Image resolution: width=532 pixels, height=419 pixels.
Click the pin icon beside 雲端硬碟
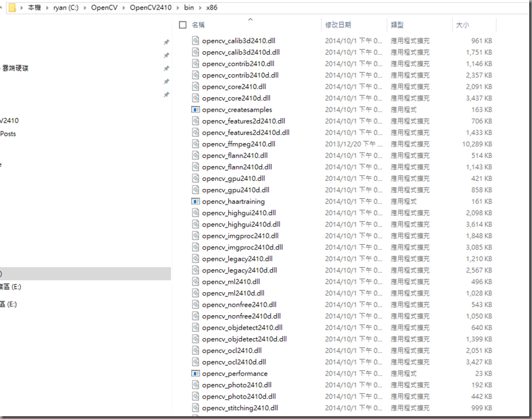(x=166, y=68)
